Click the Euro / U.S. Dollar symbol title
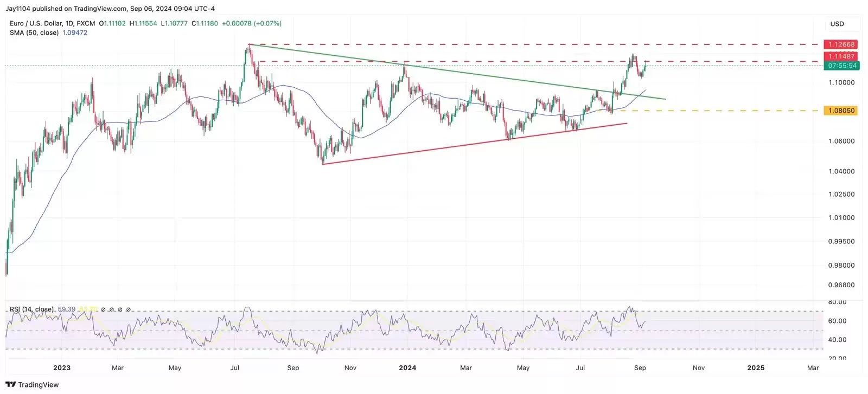 point(52,23)
